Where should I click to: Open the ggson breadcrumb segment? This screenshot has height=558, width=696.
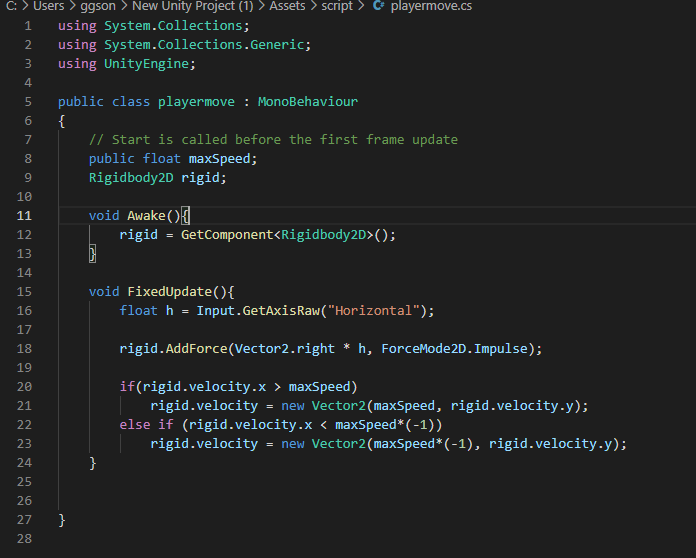pyautogui.click(x=99, y=7)
